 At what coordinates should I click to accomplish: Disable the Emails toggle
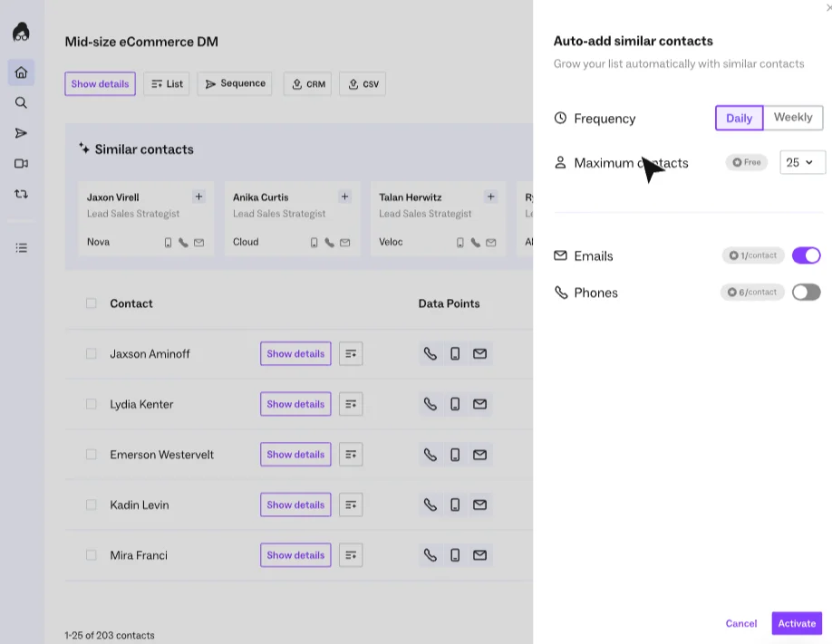point(807,255)
